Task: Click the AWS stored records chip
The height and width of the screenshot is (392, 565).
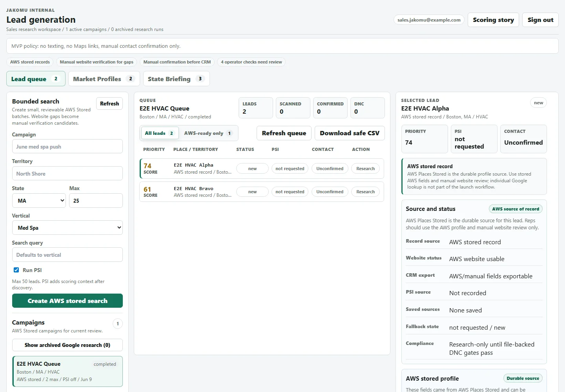Action: tap(30, 62)
